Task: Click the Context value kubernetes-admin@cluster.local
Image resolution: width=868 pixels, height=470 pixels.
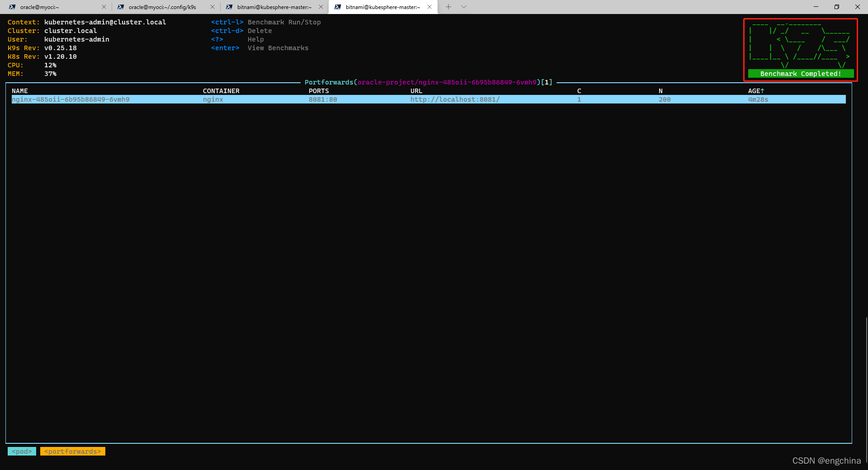Action: [105, 22]
